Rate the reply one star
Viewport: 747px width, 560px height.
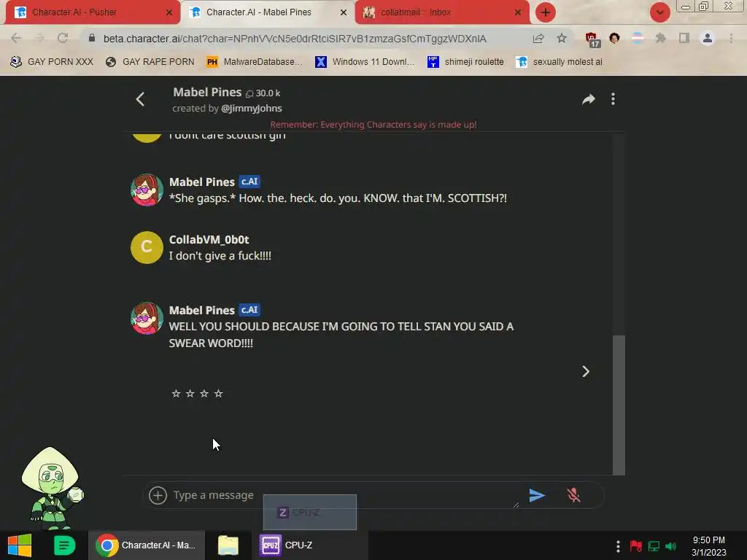(176, 393)
